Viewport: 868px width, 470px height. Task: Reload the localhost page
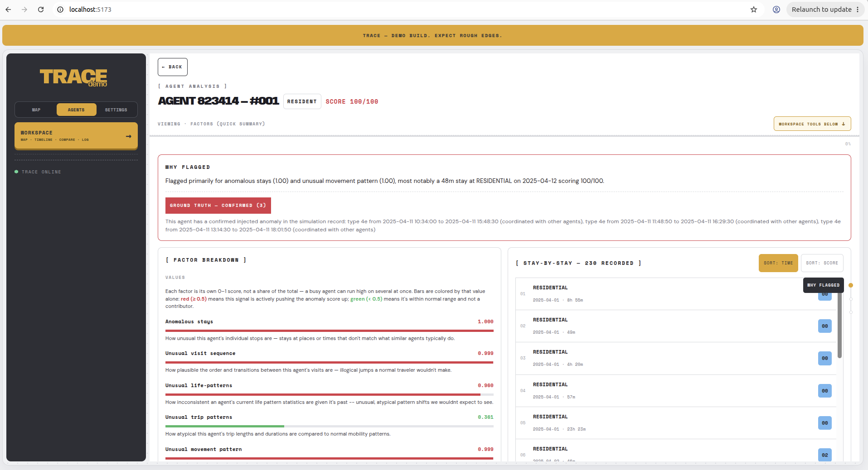pyautogui.click(x=41, y=10)
